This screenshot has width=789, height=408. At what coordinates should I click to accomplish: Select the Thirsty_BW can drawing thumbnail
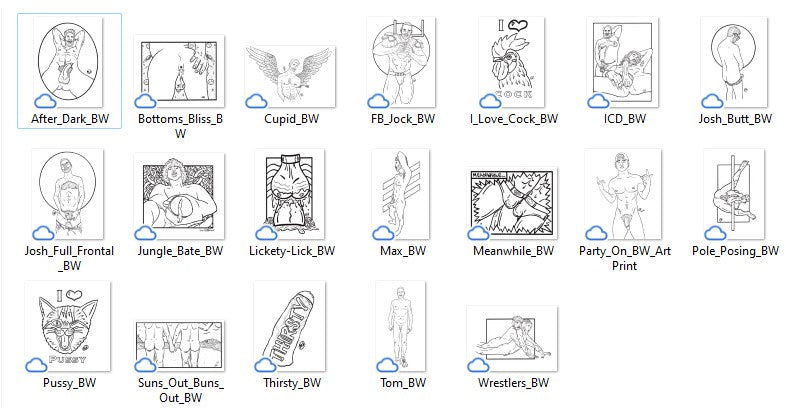pos(290,326)
